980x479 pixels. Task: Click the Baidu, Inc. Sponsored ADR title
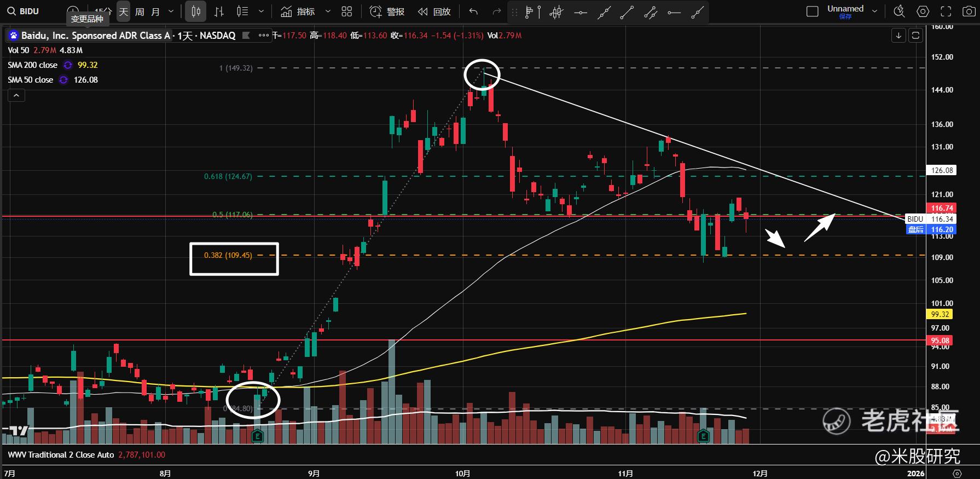(x=96, y=36)
